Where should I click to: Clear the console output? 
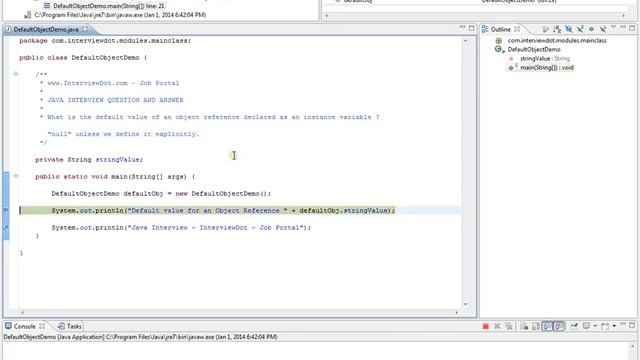click(524, 326)
